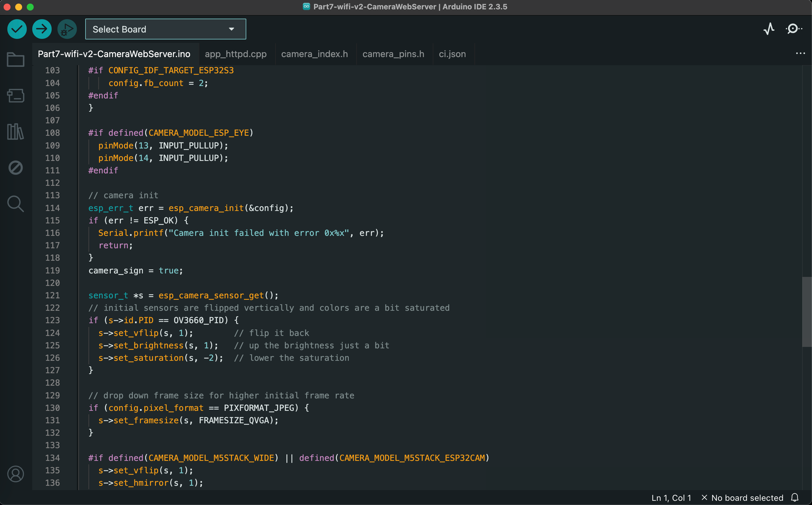
Task: Open the Boards Manager sidebar
Action: [x=15, y=96]
